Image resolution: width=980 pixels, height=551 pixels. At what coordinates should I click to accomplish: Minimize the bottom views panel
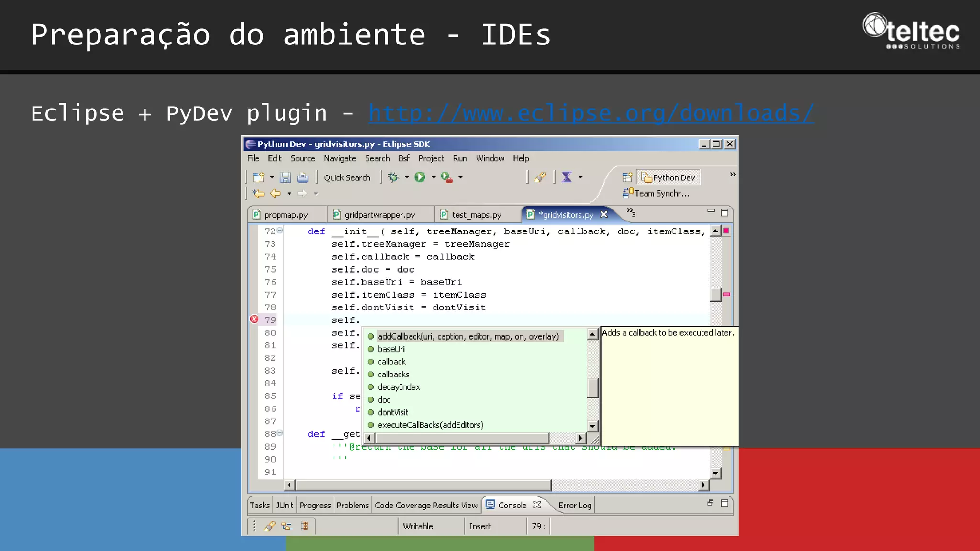711,502
